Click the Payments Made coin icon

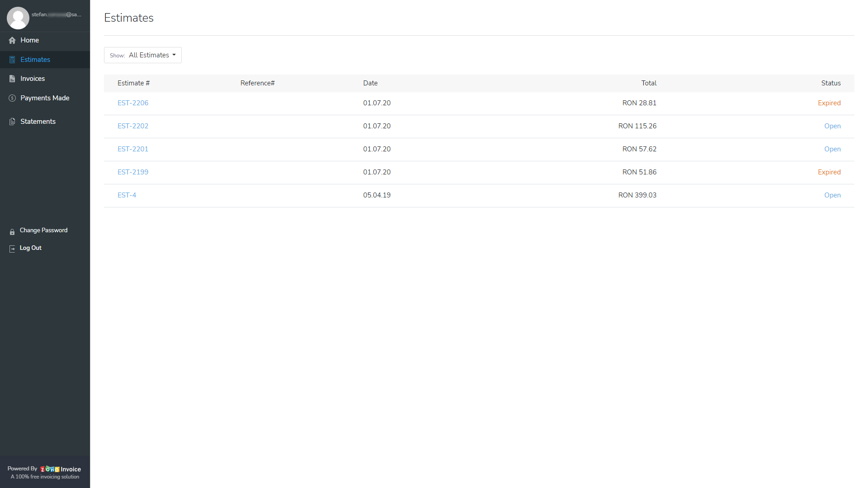[x=12, y=98]
